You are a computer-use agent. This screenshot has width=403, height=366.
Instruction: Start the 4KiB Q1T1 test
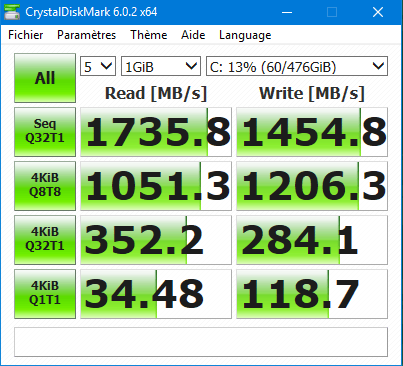pos(45,294)
